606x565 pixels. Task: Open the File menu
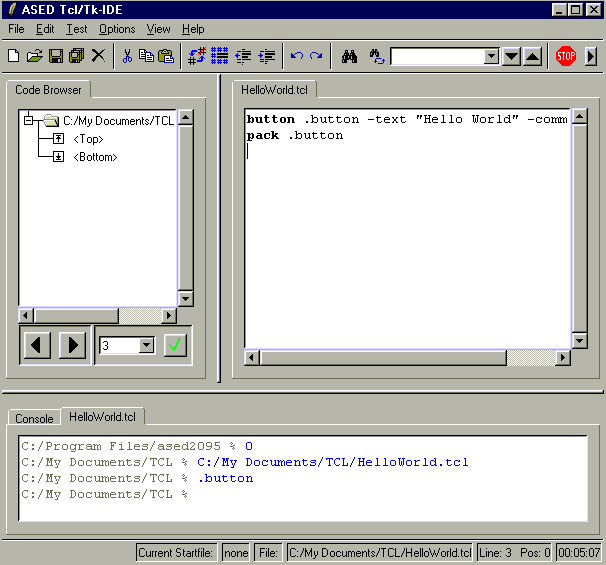[16, 29]
